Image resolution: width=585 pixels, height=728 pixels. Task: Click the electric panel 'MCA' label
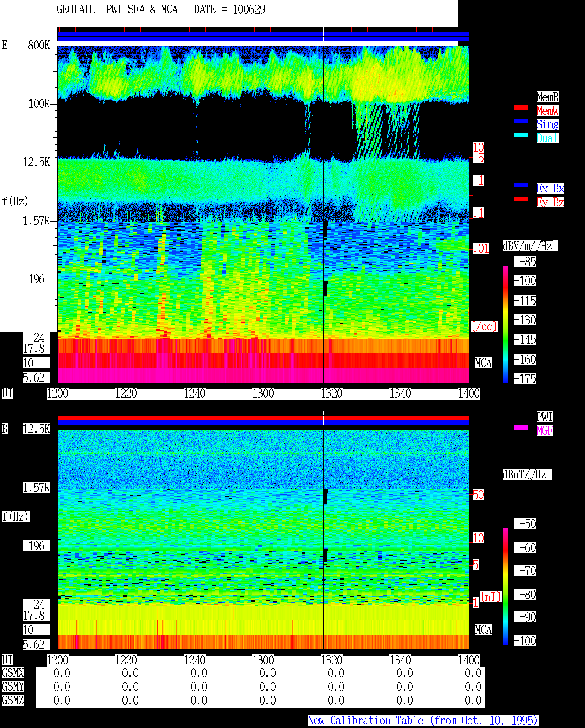pyautogui.click(x=483, y=363)
